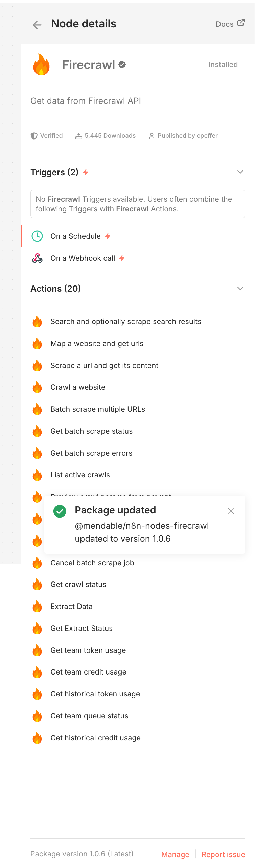Click the Report issue link
The width and height of the screenshot is (255, 868).
click(223, 854)
